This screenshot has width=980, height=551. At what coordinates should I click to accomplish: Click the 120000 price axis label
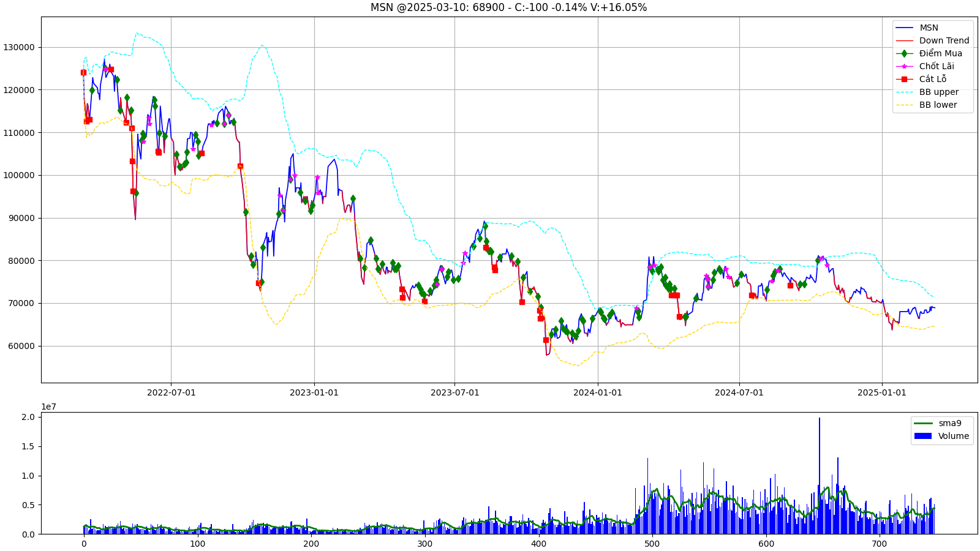pyautogui.click(x=19, y=90)
